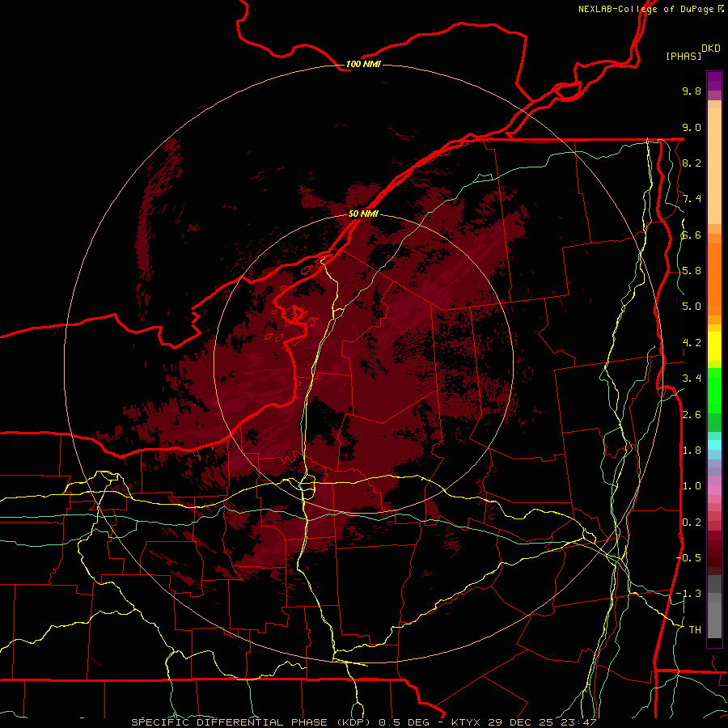Screen dimensions: 728x728
Task: Click the [PHAS] units label above the colorbar
Action: pyautogui.click(x=684, y=56)
